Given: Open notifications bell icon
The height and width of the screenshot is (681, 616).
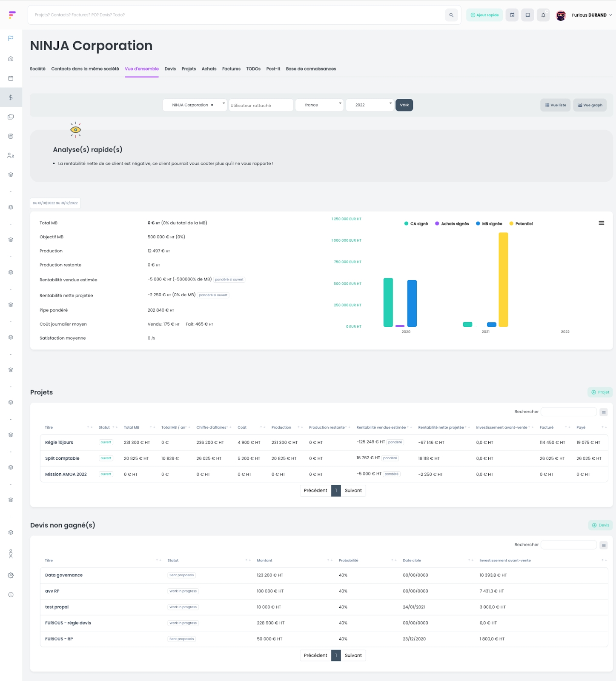Looking at the screenshot, I should [543, 15].
